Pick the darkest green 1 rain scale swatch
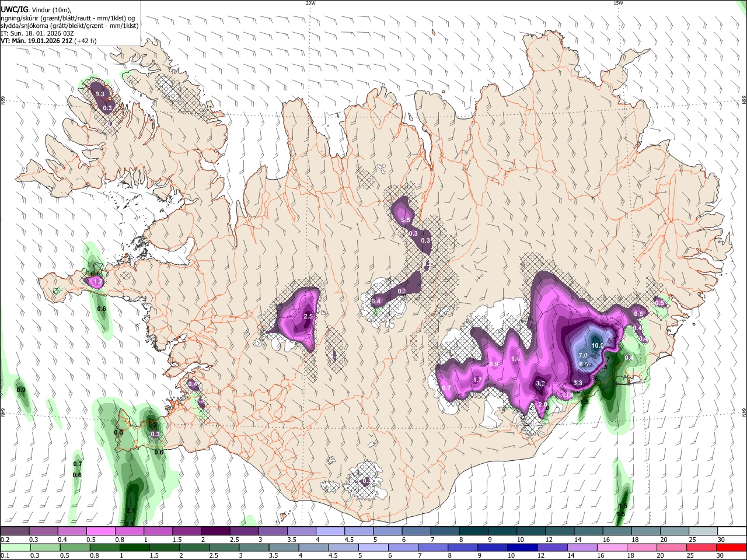The width and height of the screenshot is (747, 560). [x=134, y=547]
